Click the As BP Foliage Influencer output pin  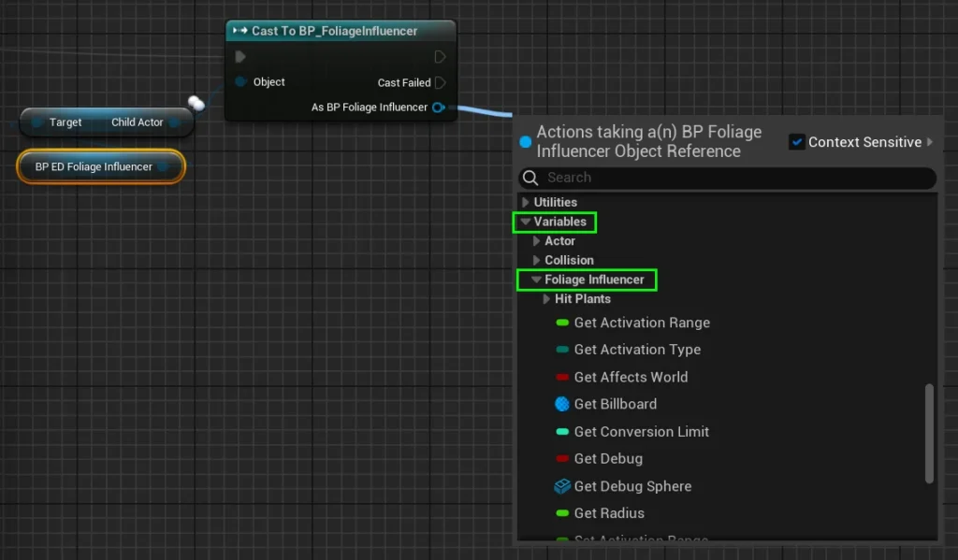click(x=439, y=108)
